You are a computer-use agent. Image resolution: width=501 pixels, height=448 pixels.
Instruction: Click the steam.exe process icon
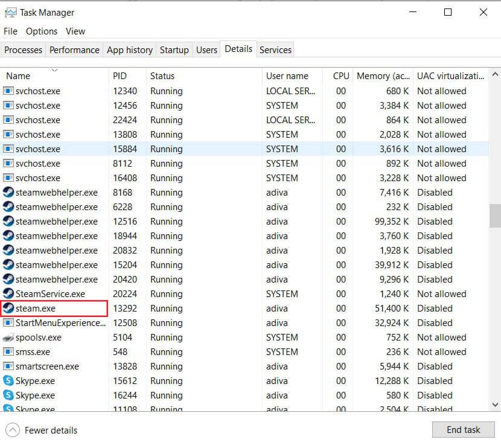point(8,309)
